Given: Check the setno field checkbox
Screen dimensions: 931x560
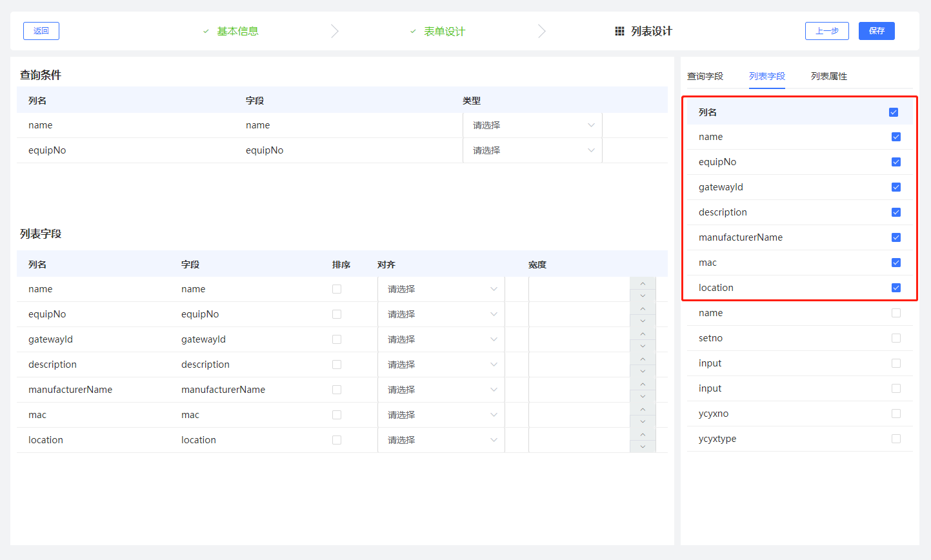Looking at the screenshot, I should [x=896, y=338].
